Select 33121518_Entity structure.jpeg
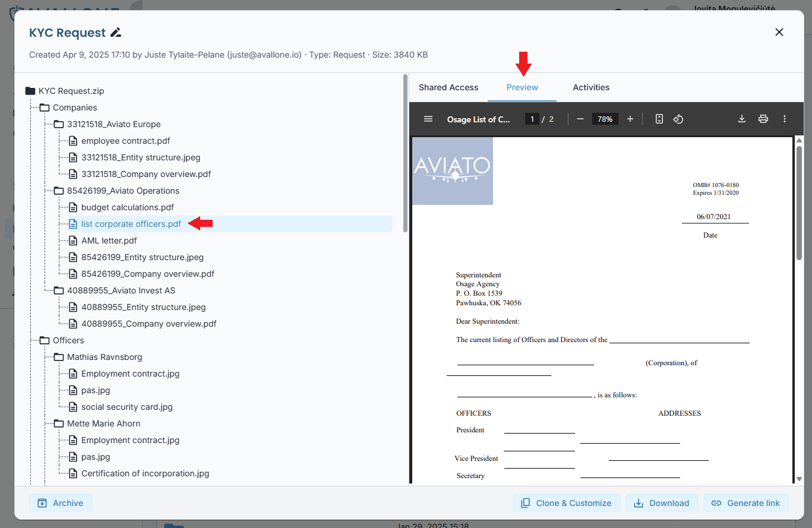Viewport: 812px width, 528px height. (x=141, y=157)
